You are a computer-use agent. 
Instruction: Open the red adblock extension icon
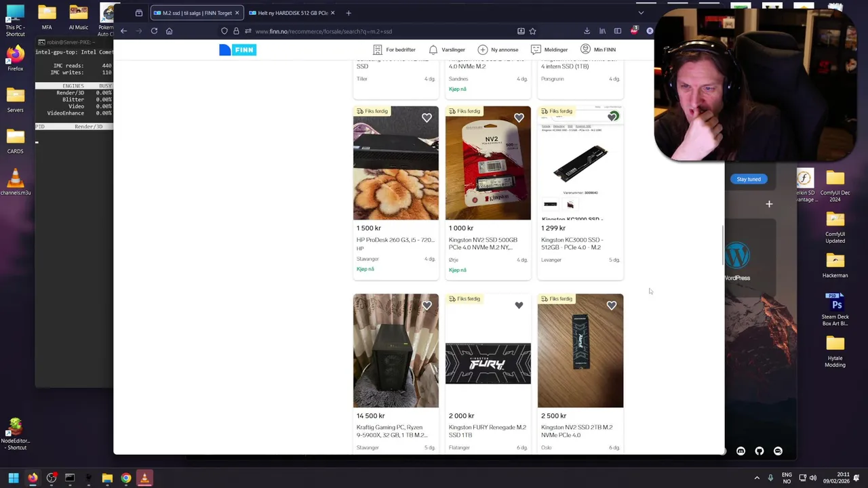tap(634, 30)
